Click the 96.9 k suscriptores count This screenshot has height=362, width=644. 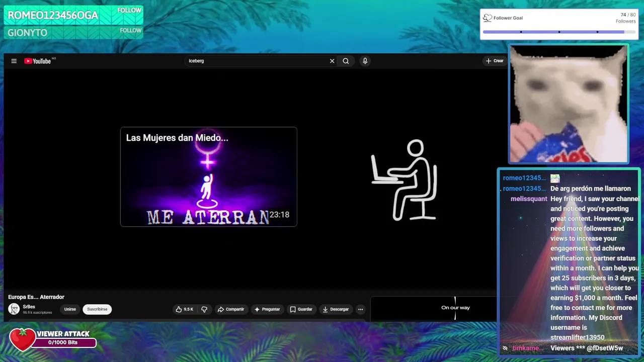pyautogui.click(x=37, y=313)
